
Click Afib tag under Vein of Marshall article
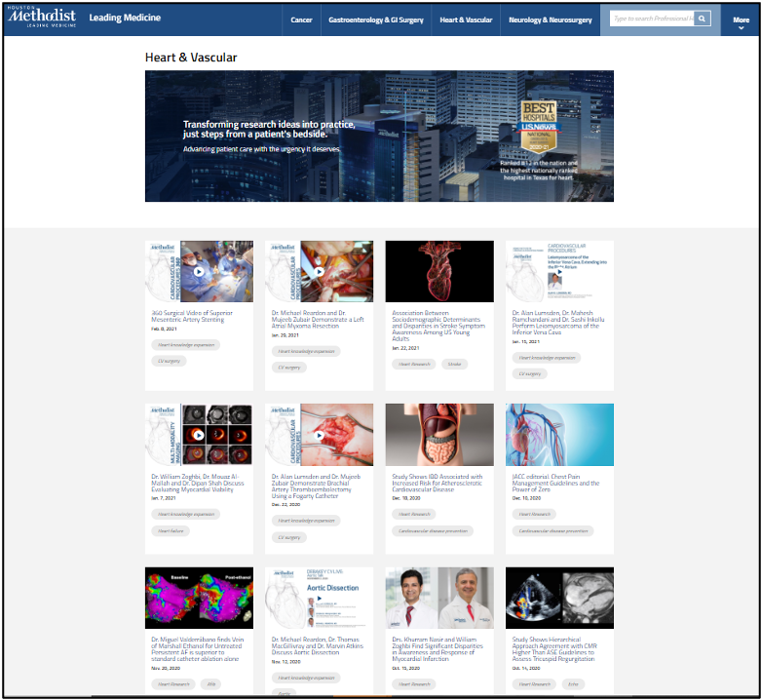pos(211,684)
